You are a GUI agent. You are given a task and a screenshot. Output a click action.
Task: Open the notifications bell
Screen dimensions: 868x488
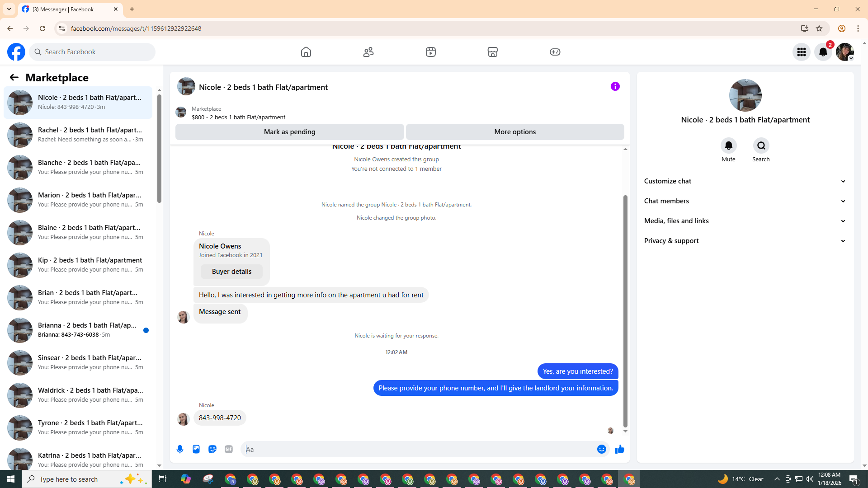coord(823,52)
